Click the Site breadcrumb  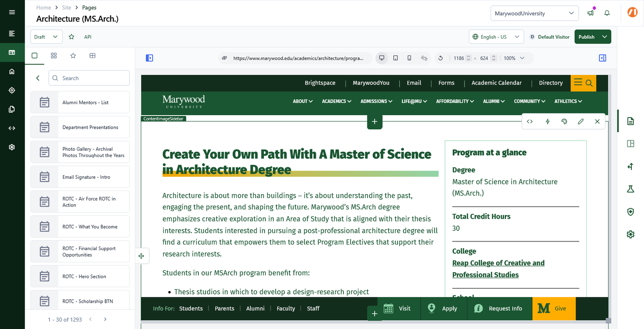click(66, 7)
